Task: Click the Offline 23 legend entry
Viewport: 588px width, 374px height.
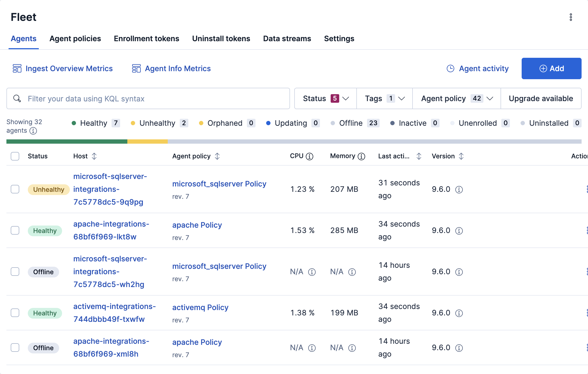Action: click(x=355, y=123)
